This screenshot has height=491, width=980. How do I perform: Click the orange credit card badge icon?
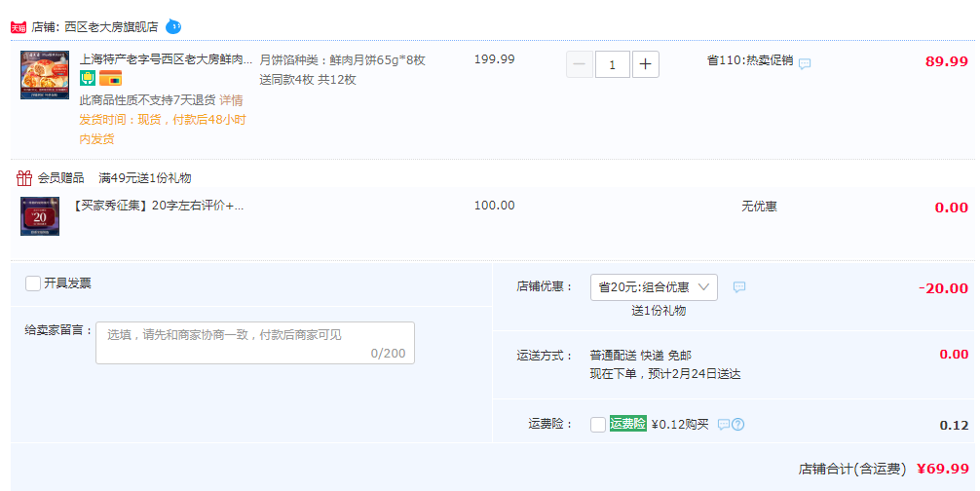pos(111,79)
